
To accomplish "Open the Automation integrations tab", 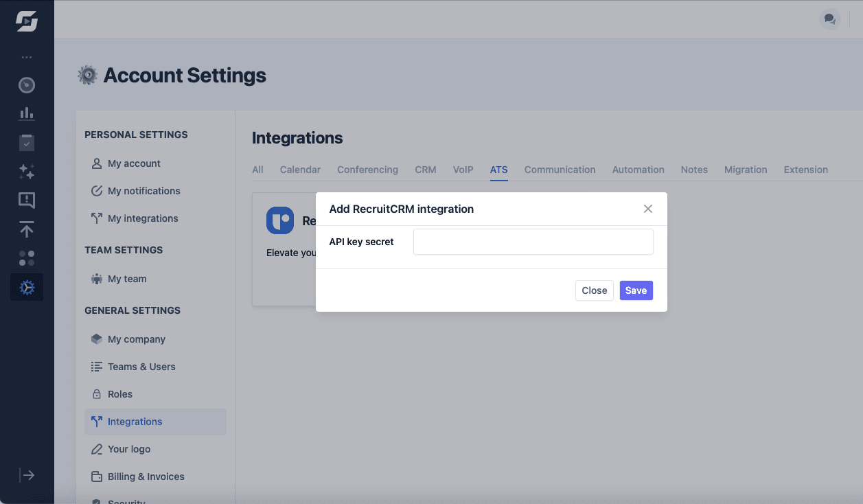I will click(638, 169).
